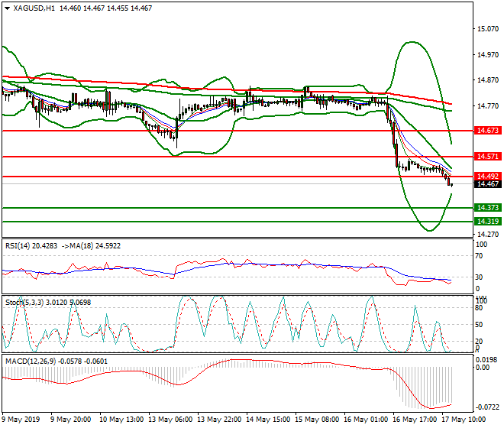The width and height of the screenshot is (504, 428).
Task: Click the 9 May 2019 time axis label
Action: [21, 420]
